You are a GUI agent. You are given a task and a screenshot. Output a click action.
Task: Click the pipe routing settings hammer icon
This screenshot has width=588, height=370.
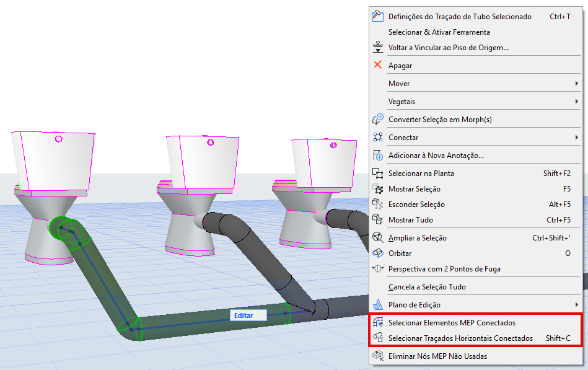[377, 16]
